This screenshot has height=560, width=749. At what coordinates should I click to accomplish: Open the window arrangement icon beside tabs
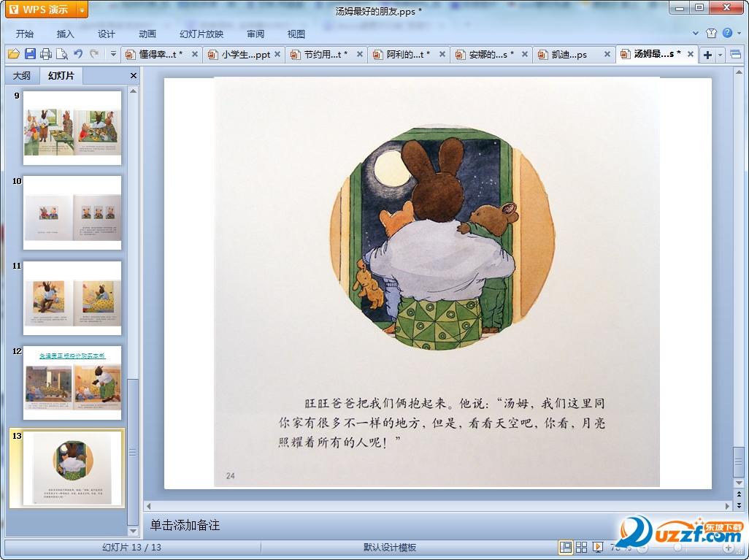click(x=736, y=55)
